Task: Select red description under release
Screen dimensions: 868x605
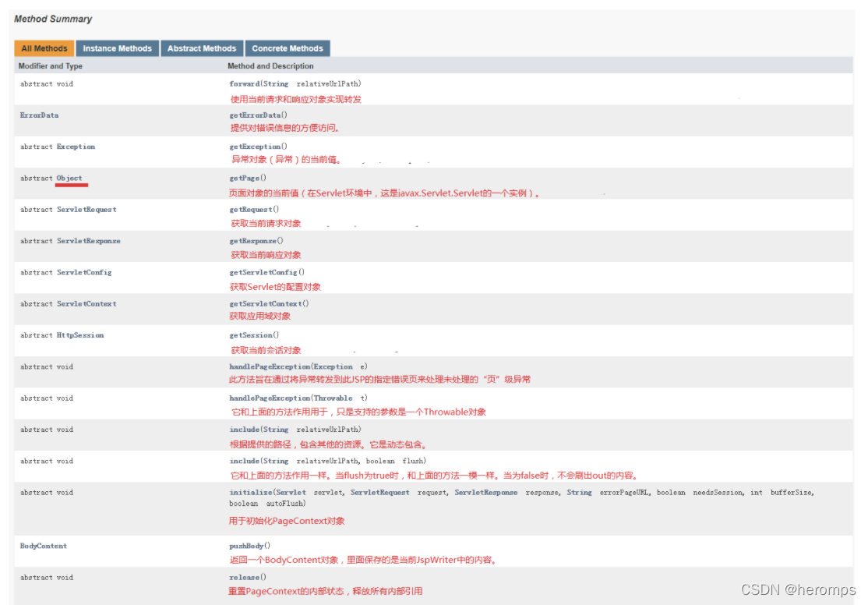Action: [326, 592]
